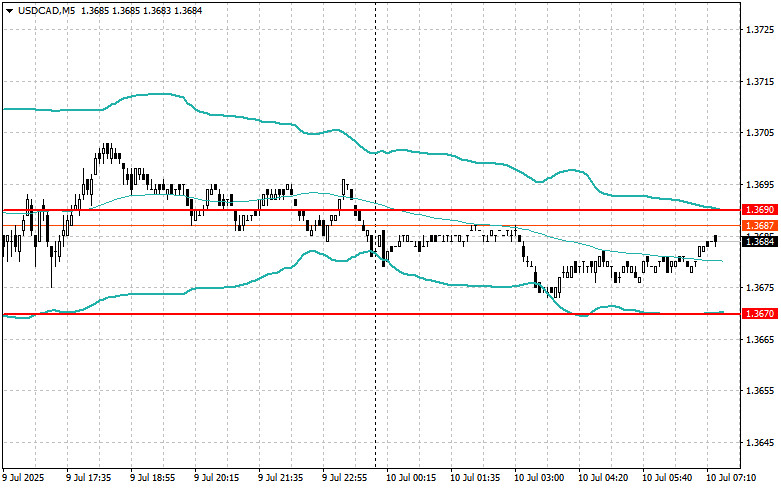The width and height of the screenshot is (781, 489).
Task: Click the 10 Jul 07:10 time label
Action: click(x=731, y=478)
